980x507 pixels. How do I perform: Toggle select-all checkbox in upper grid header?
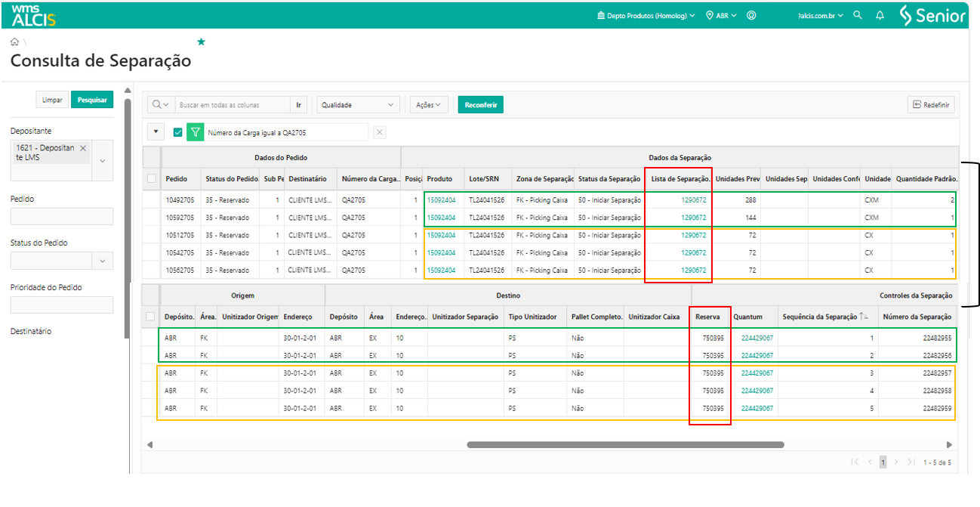[x=152, y=179]
